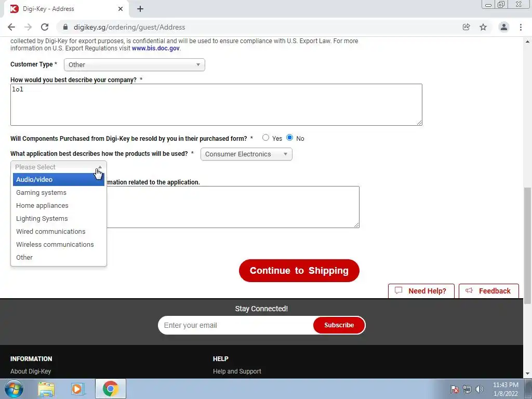This screenshot has height=399, width=532.
Task: Open the Help and Support link
Action: point(237,371)
